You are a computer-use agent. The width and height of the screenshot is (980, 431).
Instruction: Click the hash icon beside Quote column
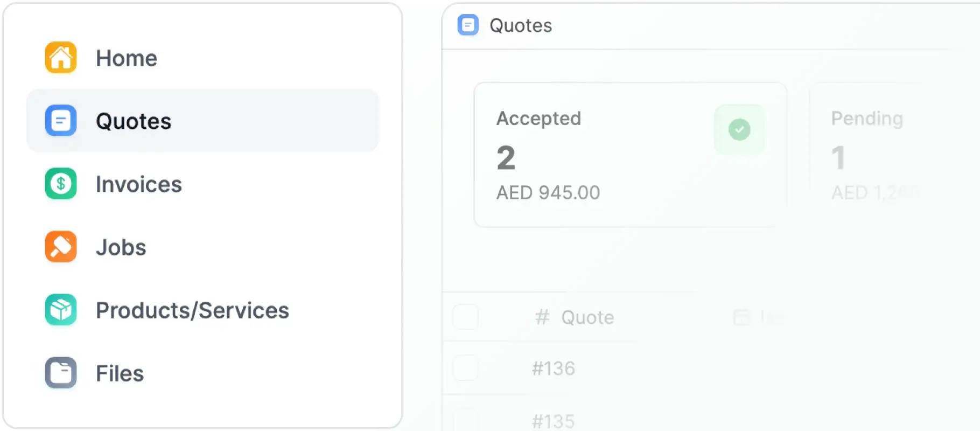pyautogui.click(x=542, y=317)
